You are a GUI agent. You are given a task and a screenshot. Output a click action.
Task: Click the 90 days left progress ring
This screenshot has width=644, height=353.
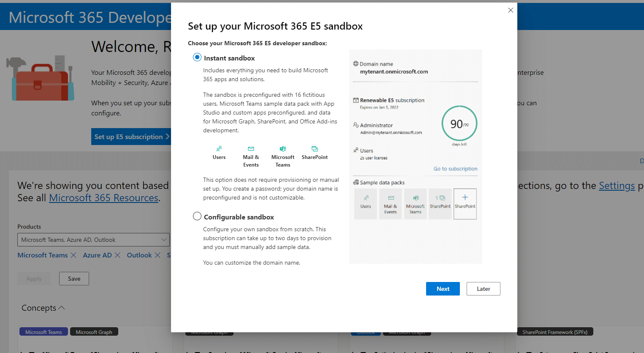459,123
